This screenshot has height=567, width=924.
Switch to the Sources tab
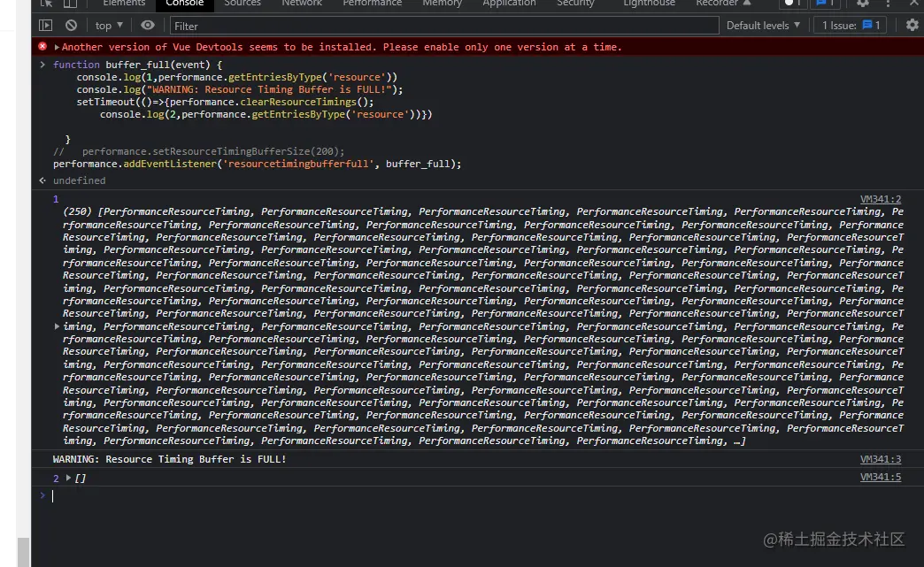tap(243, 4)
